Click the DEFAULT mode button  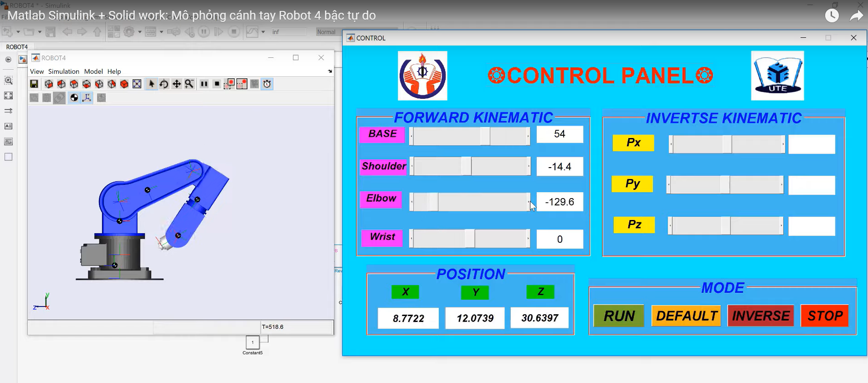pyautogui.click(x=686, y=316)
